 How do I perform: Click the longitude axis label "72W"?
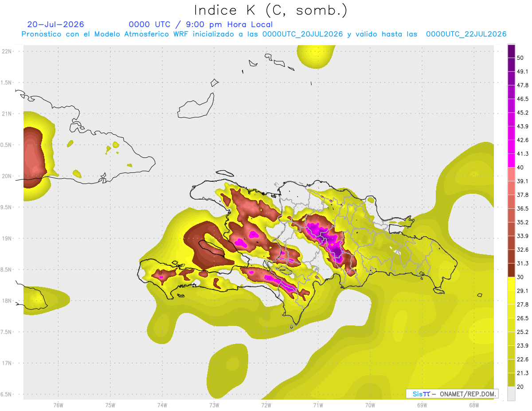click(x=266, y=406)
